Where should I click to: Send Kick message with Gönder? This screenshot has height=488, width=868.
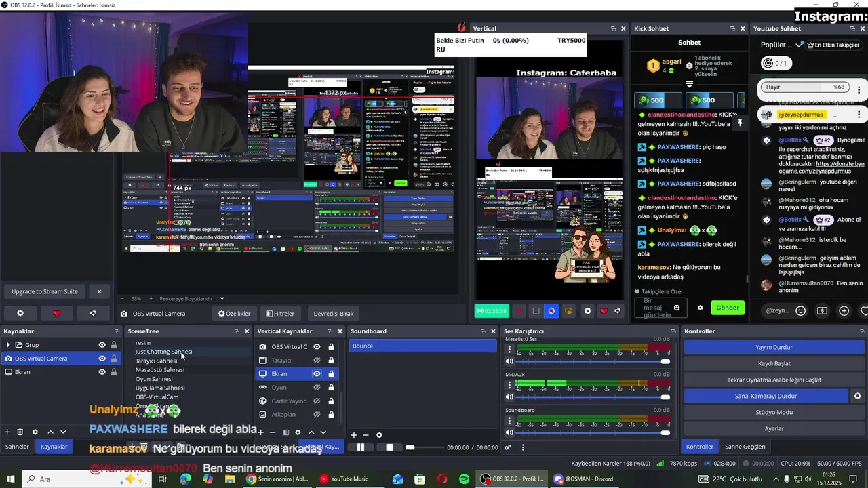[x=728, y=308]
